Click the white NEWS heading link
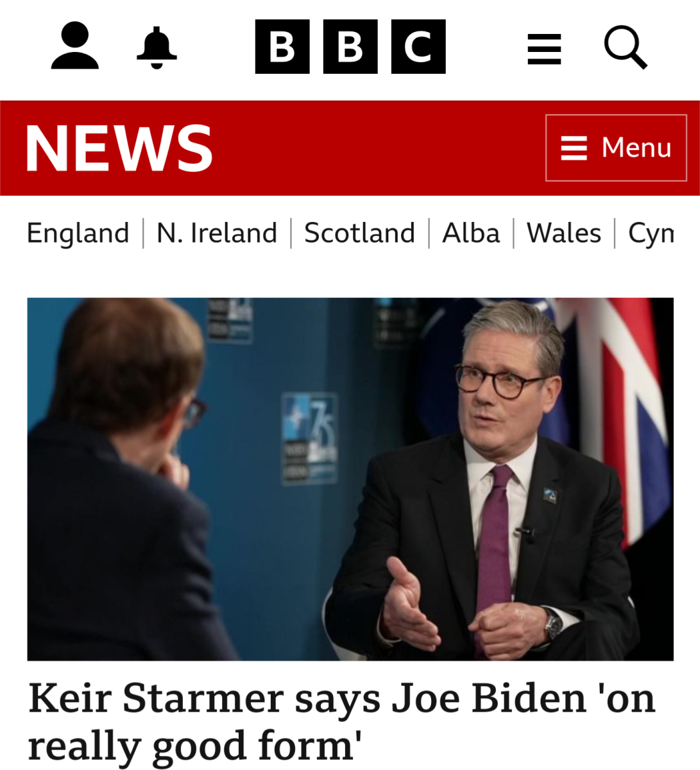The height and width of the screenshot is (770, 700). click(x=119, y=148)
